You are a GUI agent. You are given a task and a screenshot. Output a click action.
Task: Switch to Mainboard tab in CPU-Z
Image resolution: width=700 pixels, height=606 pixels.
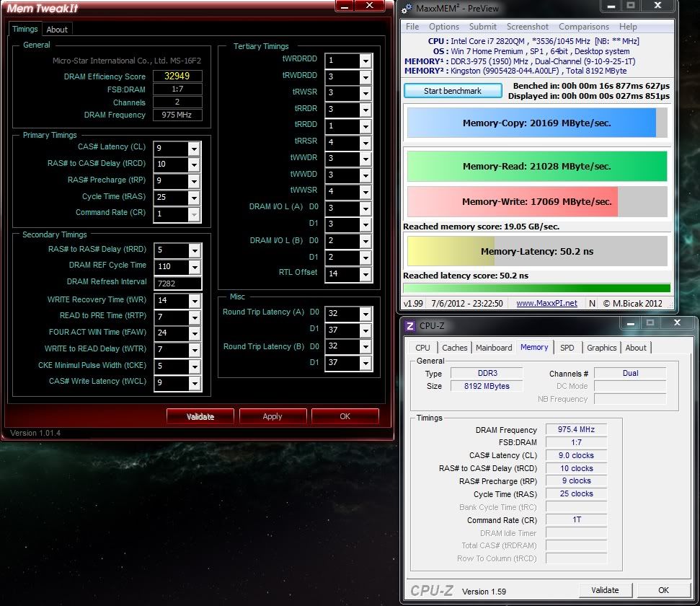(494, 348)
